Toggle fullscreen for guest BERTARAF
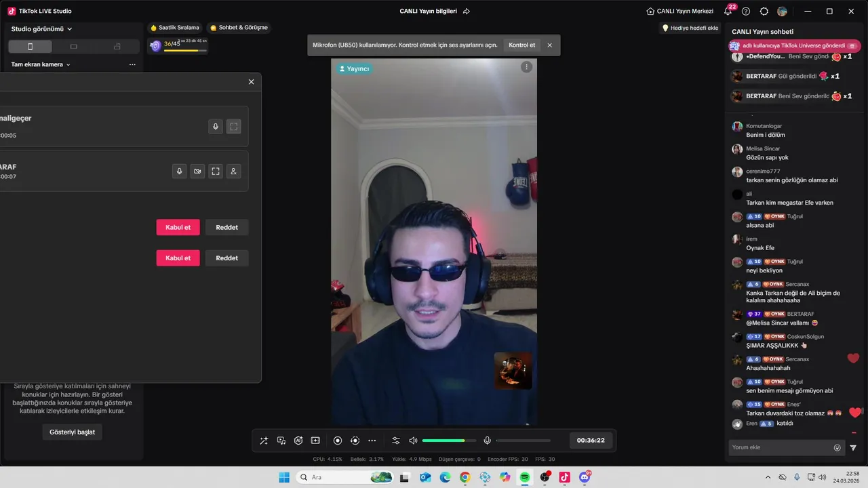The image size is (868, 488). (216, 171)
